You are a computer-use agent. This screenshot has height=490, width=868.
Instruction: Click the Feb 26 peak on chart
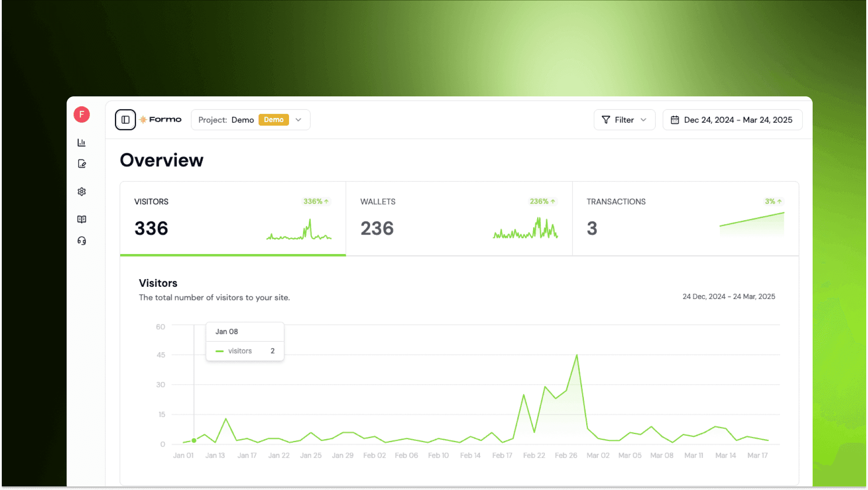[x=577, y=355]
